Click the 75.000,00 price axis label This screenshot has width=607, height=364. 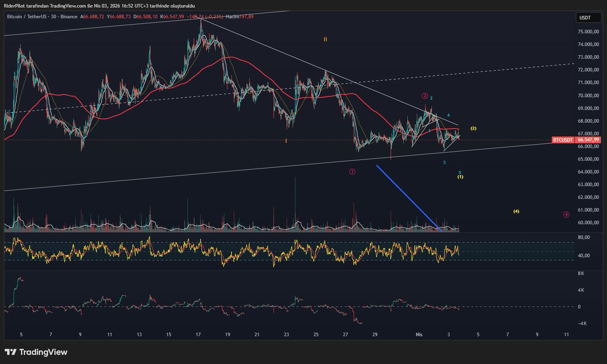coord(588,32)
